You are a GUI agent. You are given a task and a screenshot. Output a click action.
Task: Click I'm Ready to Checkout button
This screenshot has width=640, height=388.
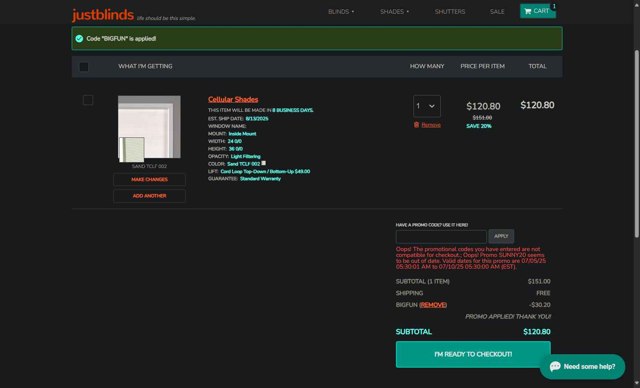[473, 354]
